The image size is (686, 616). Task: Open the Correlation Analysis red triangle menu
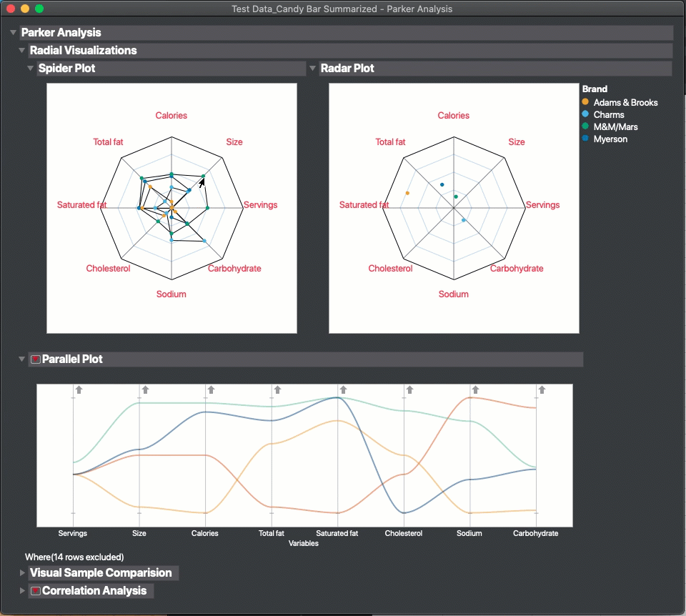pos(36,590)
